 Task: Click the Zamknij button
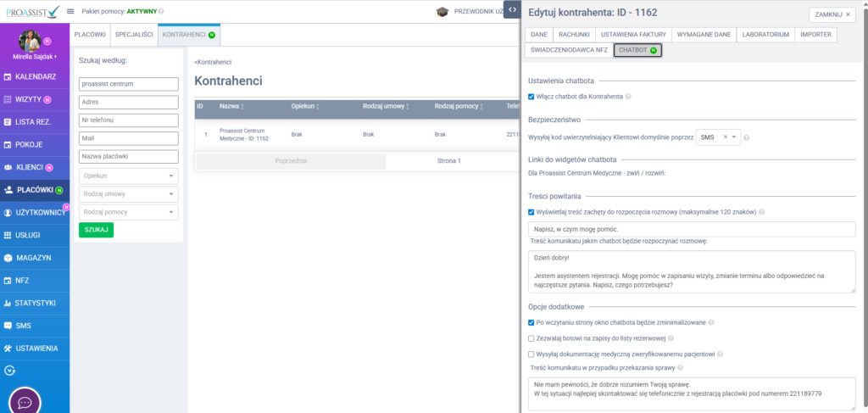click(x=832, y=14)
